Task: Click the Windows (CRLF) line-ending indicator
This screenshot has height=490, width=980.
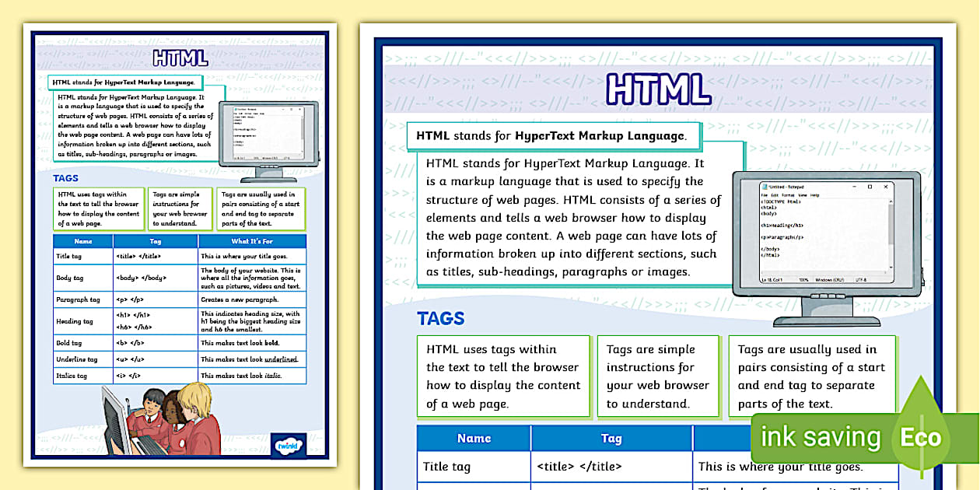Action: click(x=830, y=279)
